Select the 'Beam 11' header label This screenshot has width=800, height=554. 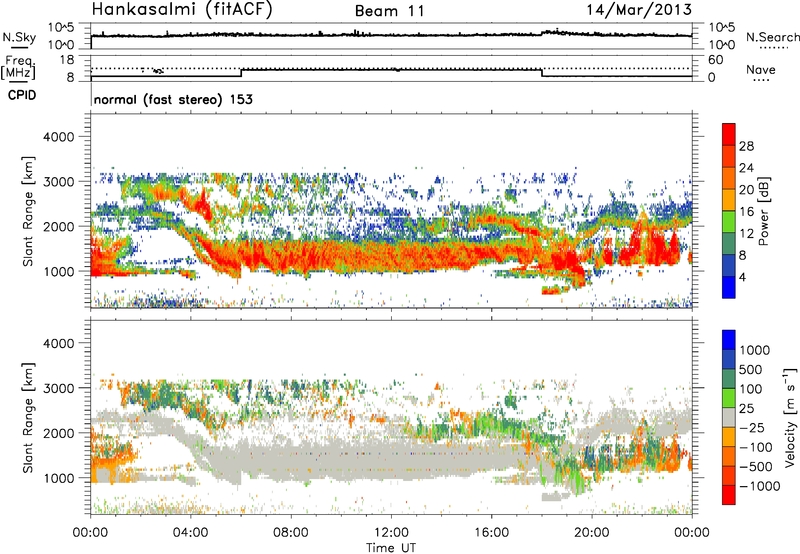[x=390, y=11]
